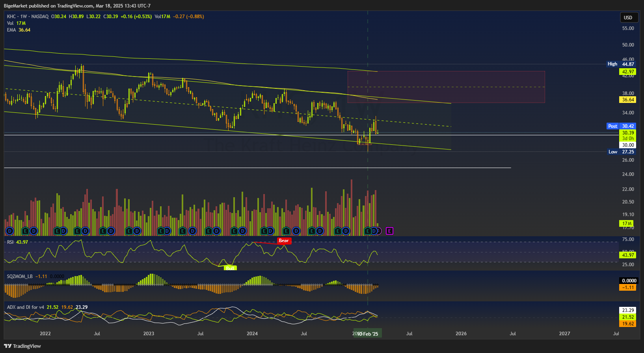
Task: Click the 10 Feb '25 crosshair date label
Action: pyautogui.click(x=368, y=334)
